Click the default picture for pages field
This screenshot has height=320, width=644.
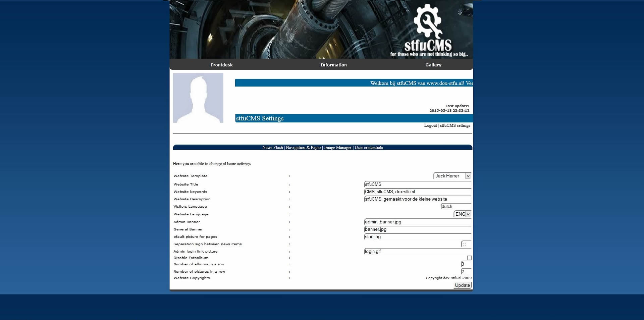tap(418, 236)
